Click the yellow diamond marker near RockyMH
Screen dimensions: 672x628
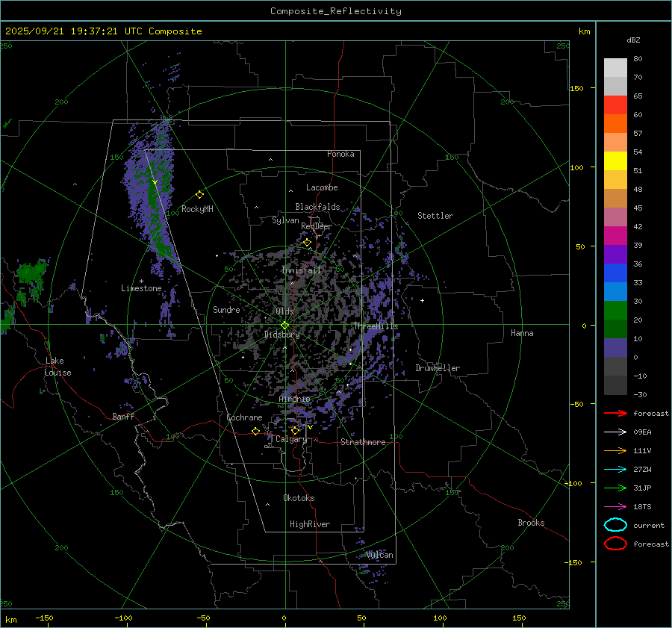199,194
